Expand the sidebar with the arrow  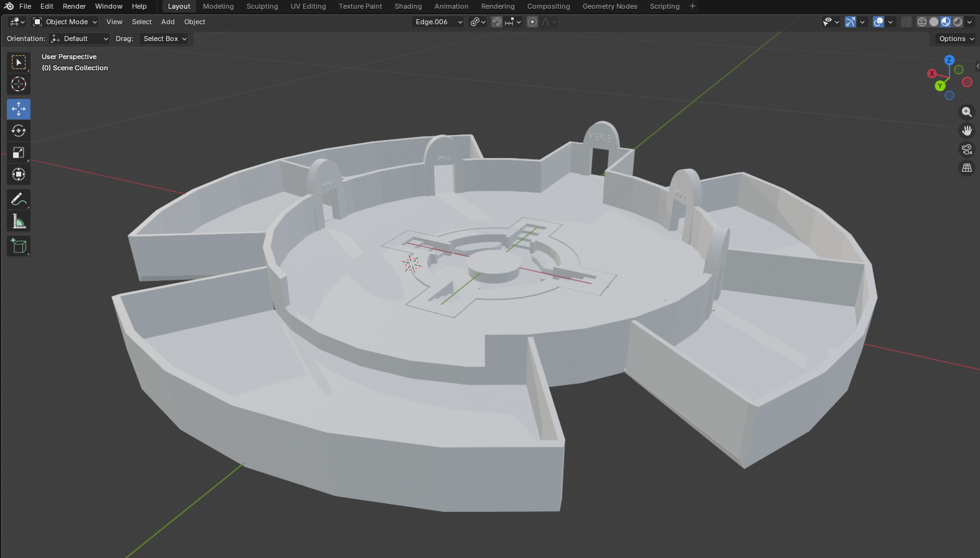point(978,65)
